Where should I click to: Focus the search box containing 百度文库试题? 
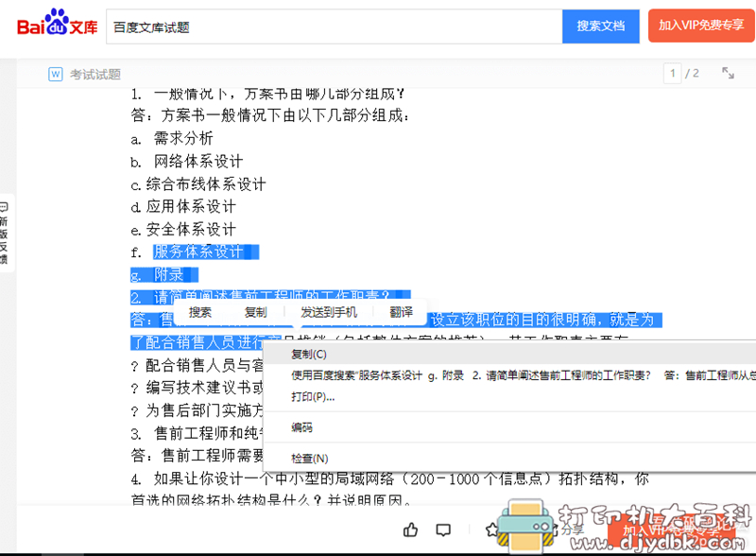tap(335, 27)
